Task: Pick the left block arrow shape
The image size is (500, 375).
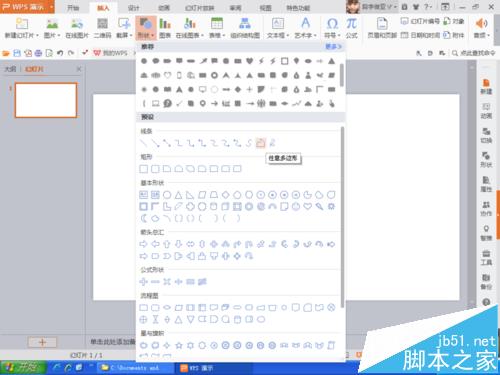Action: pyautogui.click(x=155, y=244)
